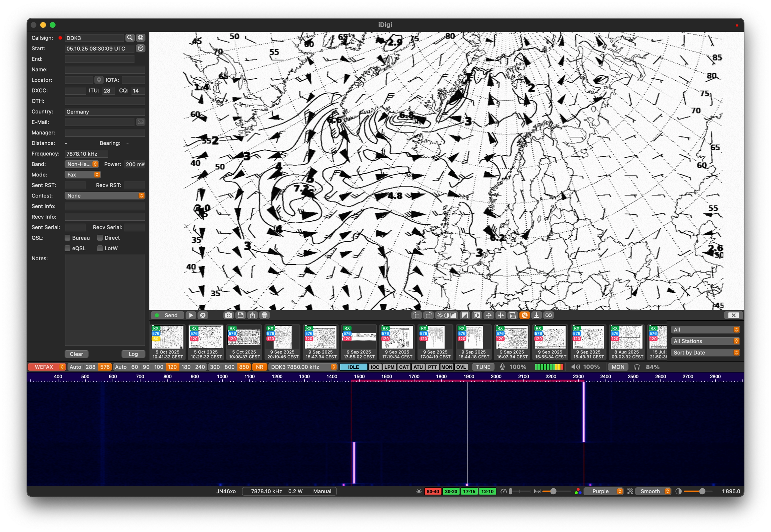Click the Send button
Screen dimensions: 771x532
coord(167,315)
